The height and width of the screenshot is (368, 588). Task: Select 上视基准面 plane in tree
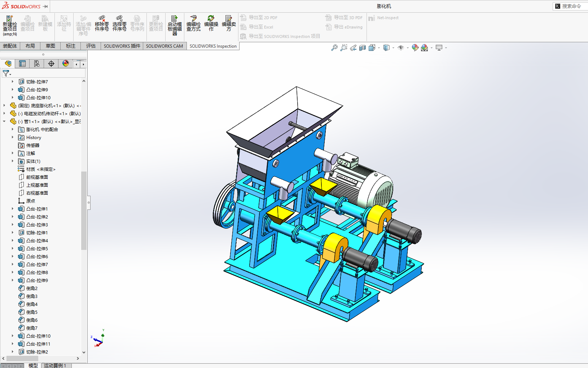point(33,185)
